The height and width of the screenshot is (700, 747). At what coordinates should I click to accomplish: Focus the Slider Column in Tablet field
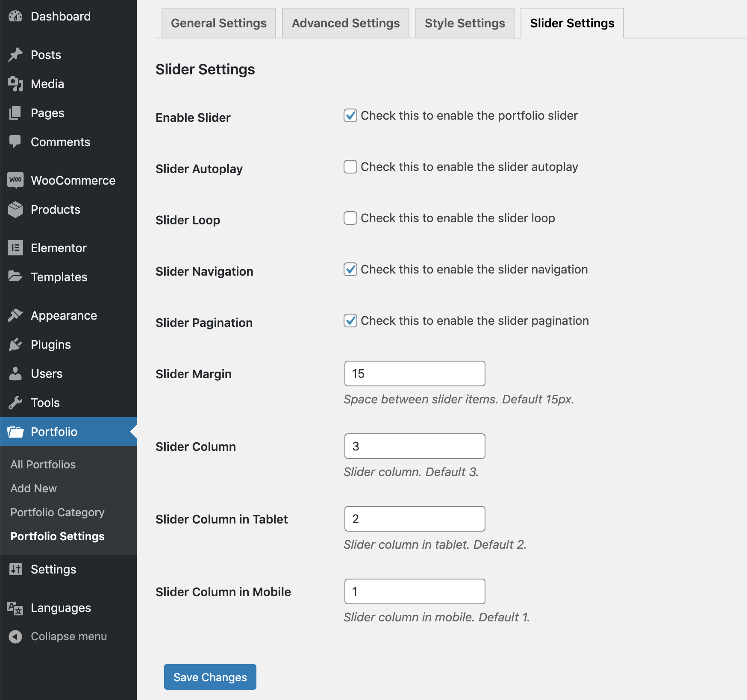click(x=415, y=519)
